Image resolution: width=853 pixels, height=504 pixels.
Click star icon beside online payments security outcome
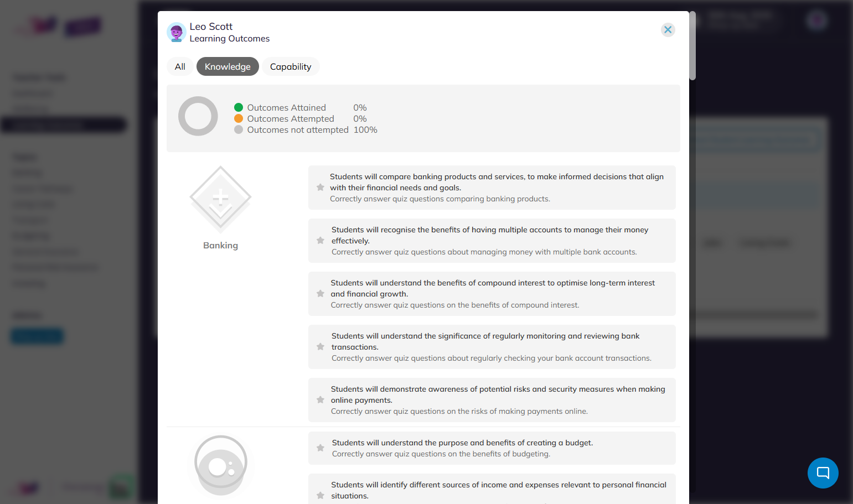point(320,400)
